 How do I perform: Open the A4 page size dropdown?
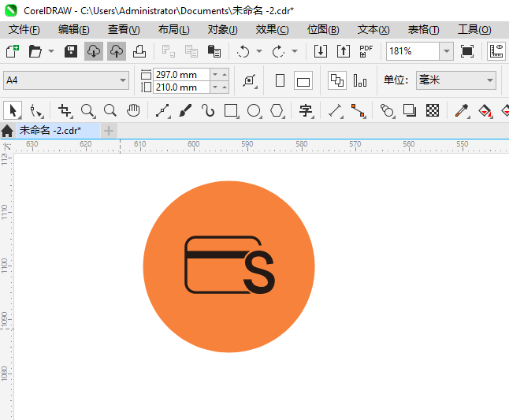pyautogui.click(x=123, y=80)
